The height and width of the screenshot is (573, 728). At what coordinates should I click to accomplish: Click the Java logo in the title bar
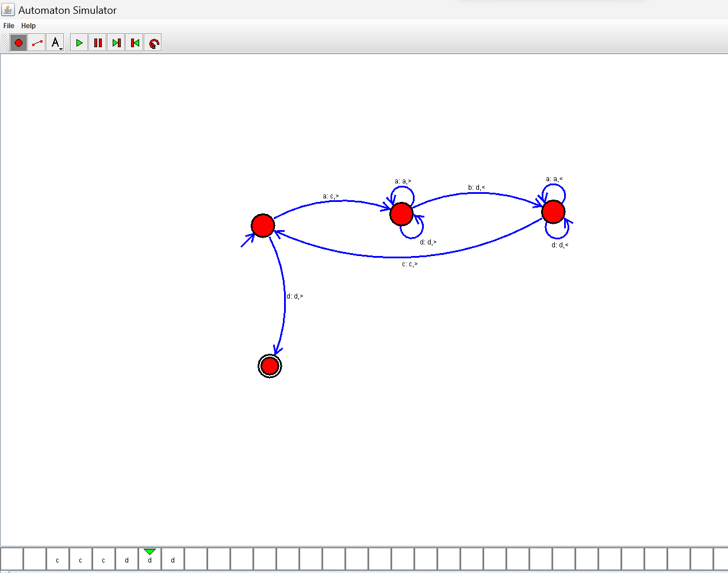8,9
